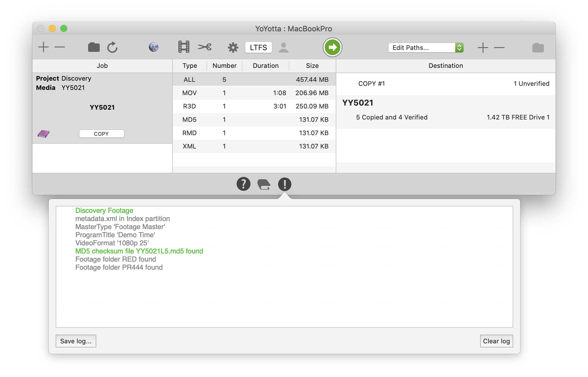
Task: Click the exclamation log icon
Action: coord(285,184)
